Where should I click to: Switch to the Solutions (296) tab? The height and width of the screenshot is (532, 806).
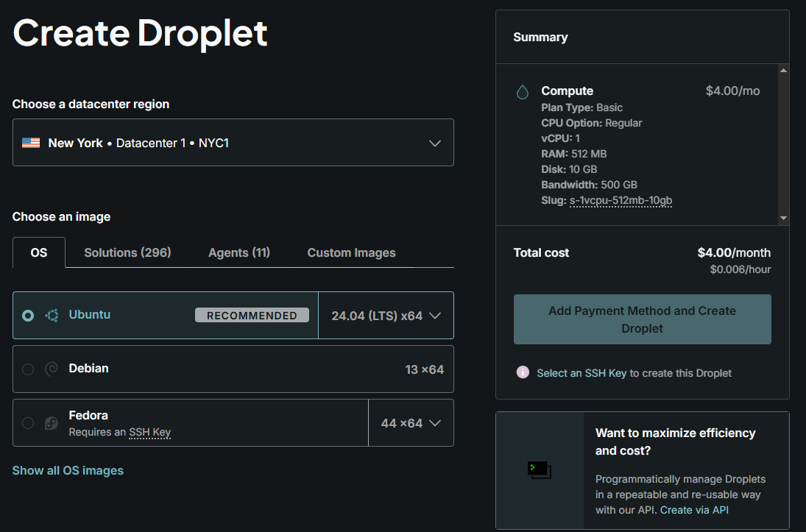127,252
